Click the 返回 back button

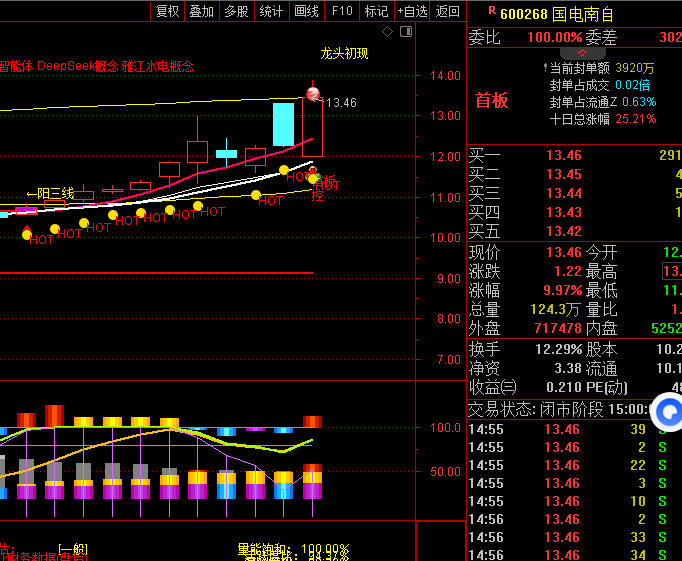click(x=448, y=11)
